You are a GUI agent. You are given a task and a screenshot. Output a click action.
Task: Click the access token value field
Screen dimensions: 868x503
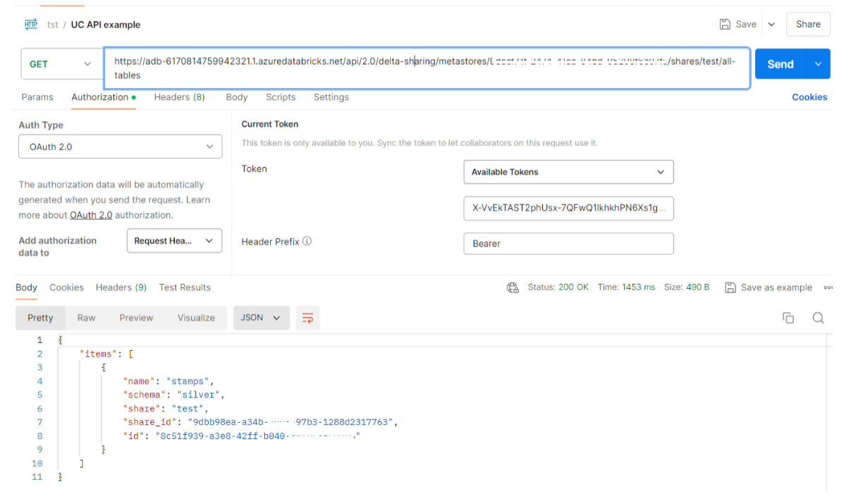[x=568, y=209]
